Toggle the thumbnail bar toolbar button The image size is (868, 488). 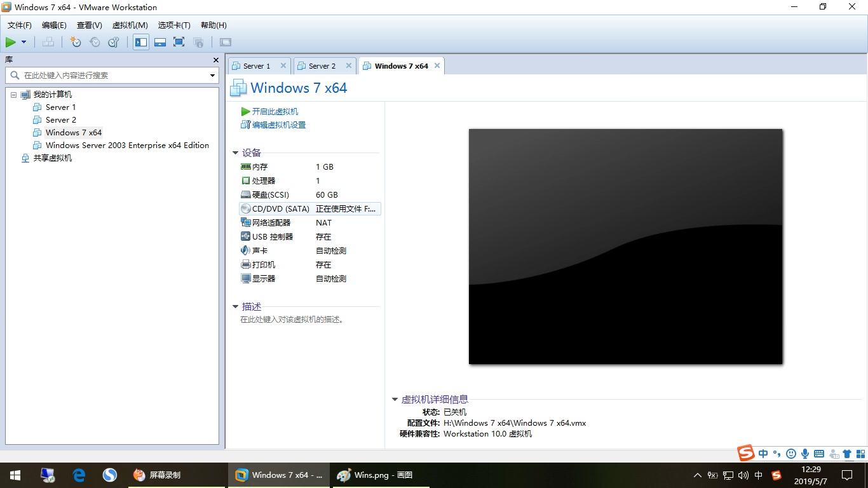pos(160,42)
